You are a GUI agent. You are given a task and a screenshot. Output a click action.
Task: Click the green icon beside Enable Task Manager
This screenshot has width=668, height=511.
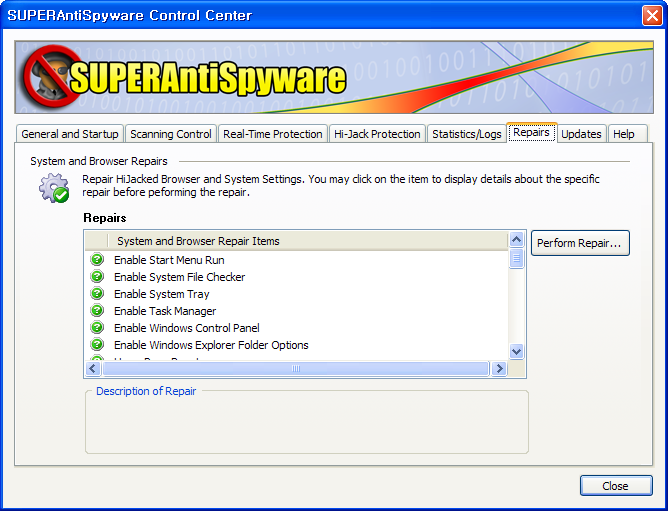click(97, 310)
